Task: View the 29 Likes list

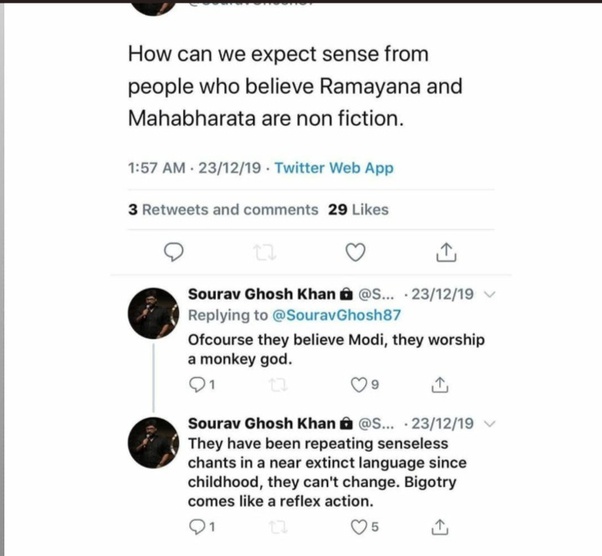Action: coord(358,210)
